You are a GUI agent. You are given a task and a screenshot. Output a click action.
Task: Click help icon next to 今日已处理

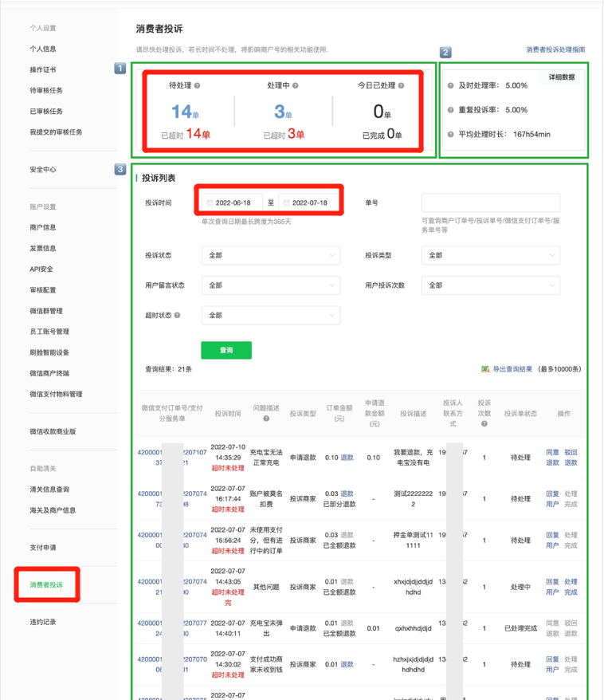pyautogui.click(x=401, y=85)
